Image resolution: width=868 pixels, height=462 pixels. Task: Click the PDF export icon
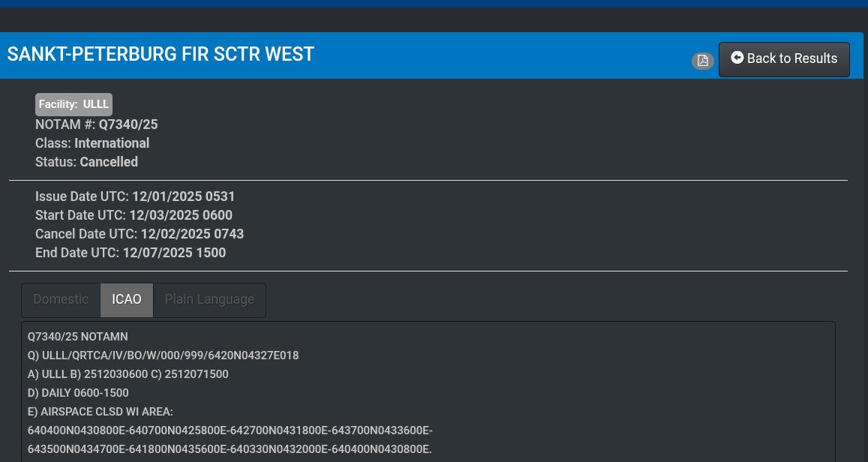coord(702,61)
